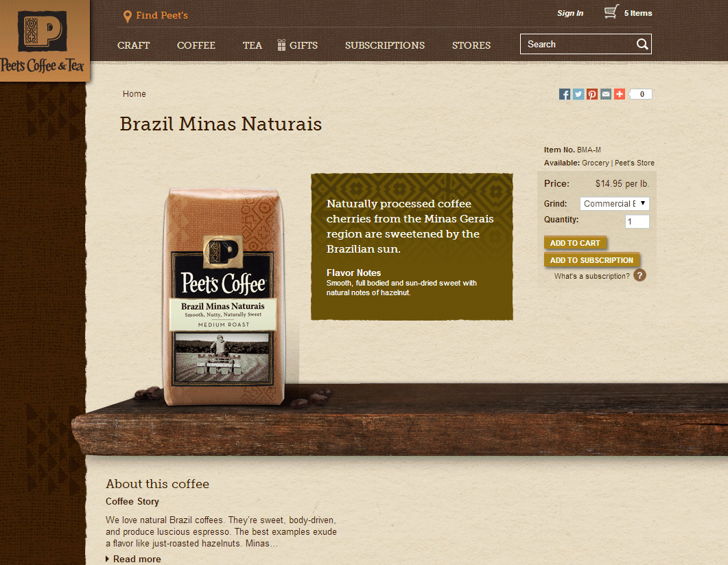
Task: Share by email envelope icon
Action: coord(606,94)
